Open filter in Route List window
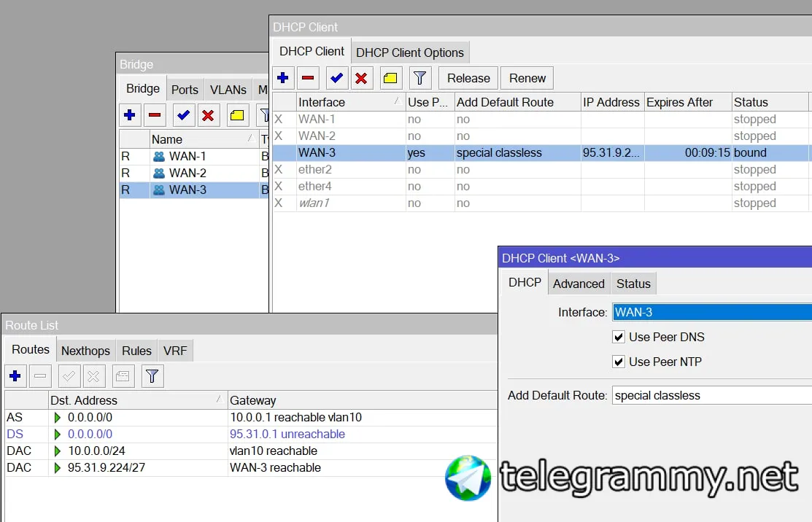 coord(152,376)
